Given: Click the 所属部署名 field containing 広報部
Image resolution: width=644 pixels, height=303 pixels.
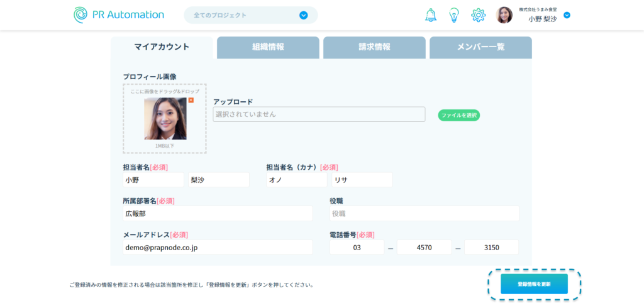Looking at the screenshot, I should tap(218, 214).
